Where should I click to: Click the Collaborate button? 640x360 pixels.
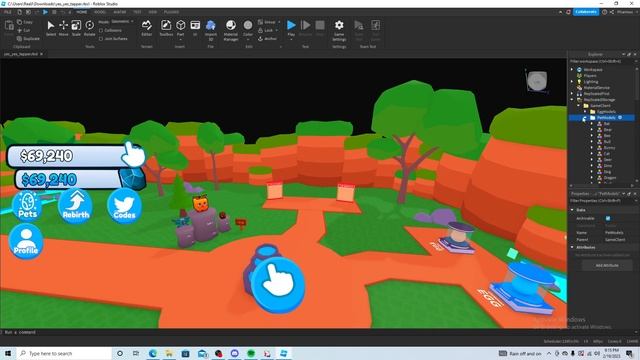586,12
